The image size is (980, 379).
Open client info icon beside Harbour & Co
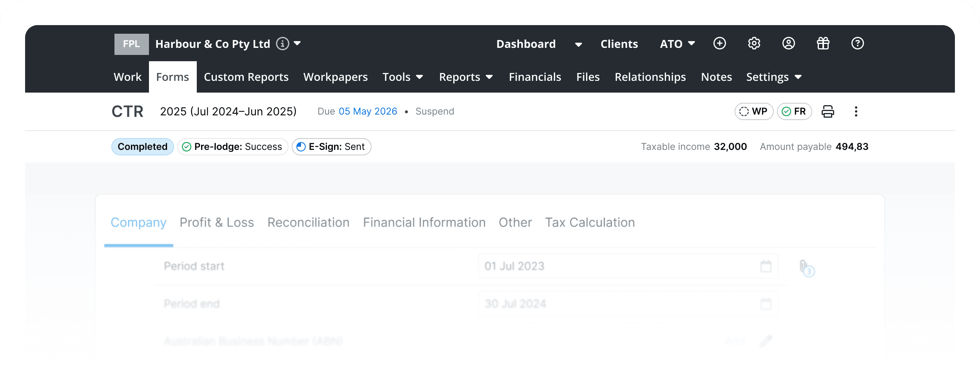coord(282,44)
